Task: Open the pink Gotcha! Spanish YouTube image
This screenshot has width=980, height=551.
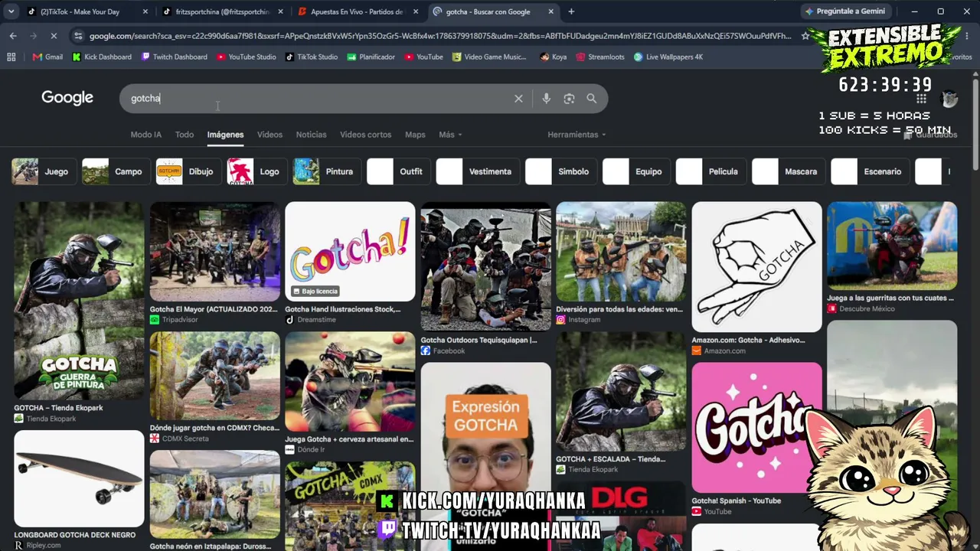Action: point(756,428)
